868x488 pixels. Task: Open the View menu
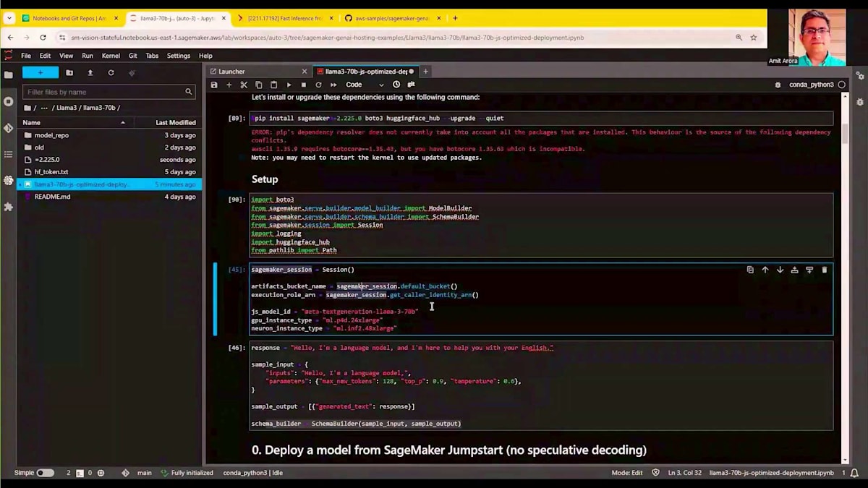66,56
